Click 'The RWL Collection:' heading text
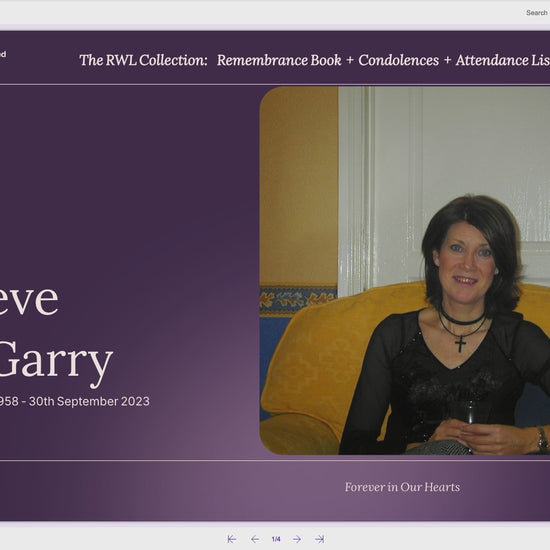 point(143,60)
